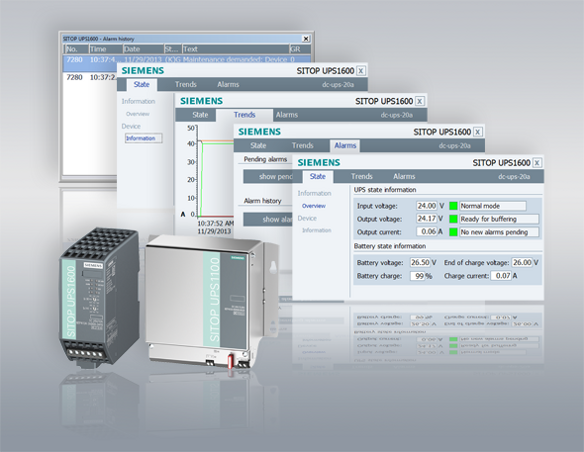Click the No new alarms pending field

[x=499, y=232]
